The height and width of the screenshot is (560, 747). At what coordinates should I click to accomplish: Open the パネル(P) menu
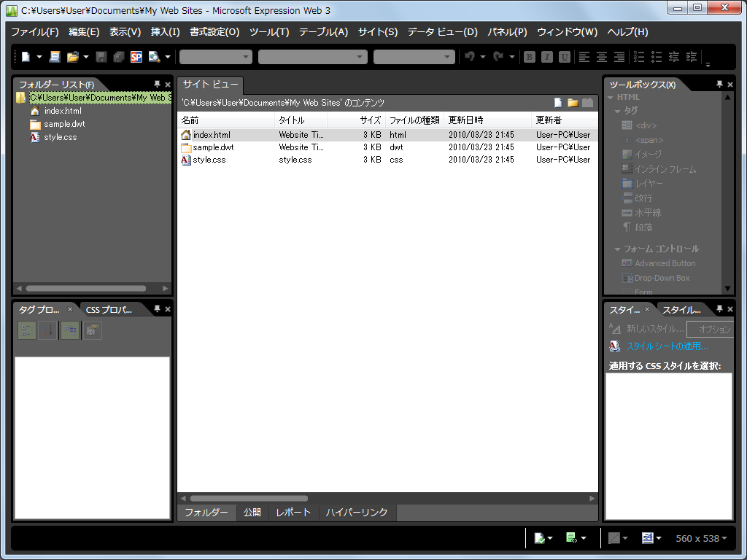pos(507,32)
